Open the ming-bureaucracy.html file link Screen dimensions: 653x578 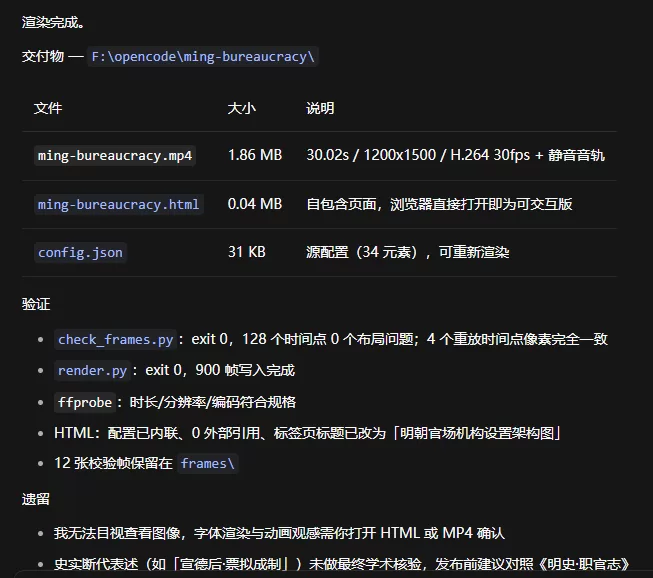coord(119,204)
